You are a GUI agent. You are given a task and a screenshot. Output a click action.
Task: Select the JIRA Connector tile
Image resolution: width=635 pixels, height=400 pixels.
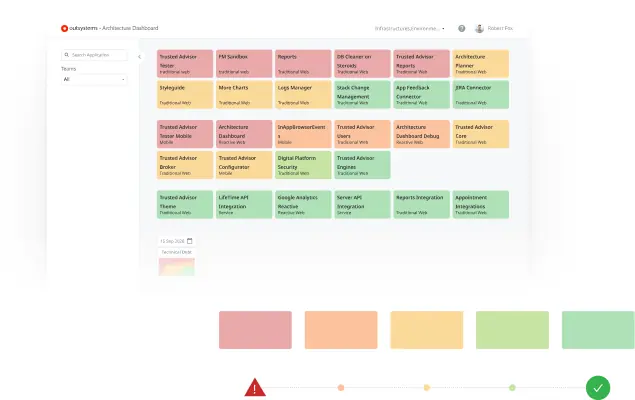[x=481, y=94]
